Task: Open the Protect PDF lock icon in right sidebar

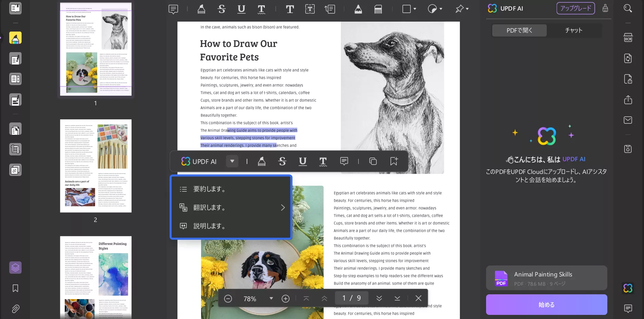Action: click(x=628, y=79)
